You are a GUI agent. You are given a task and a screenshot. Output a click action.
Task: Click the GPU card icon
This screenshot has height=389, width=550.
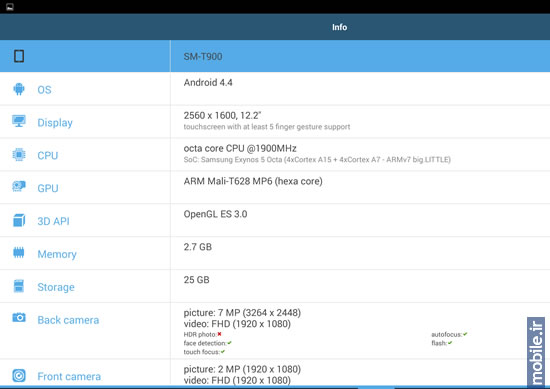pos(19,186)
